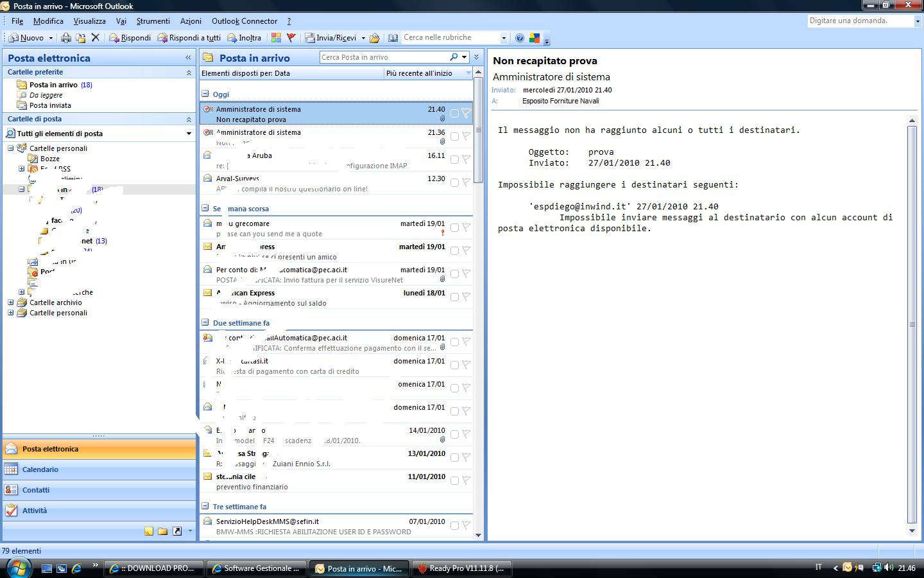
Task: Switch to the Attività pane
Action: 99,511
